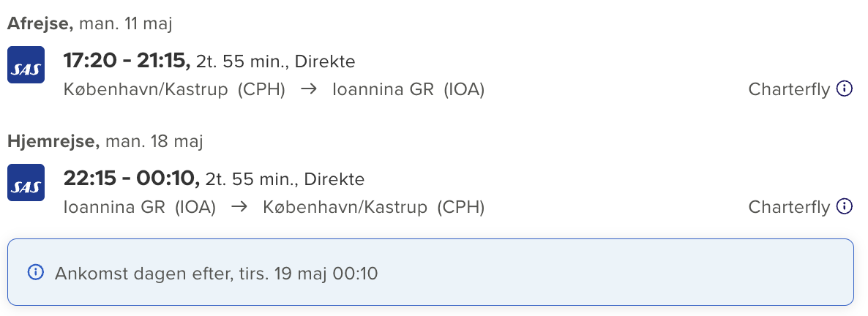Viewport: 868px width, 316px height.
Task: Click the SAS logo on the return flight
Action: click(x=26, y=183)
